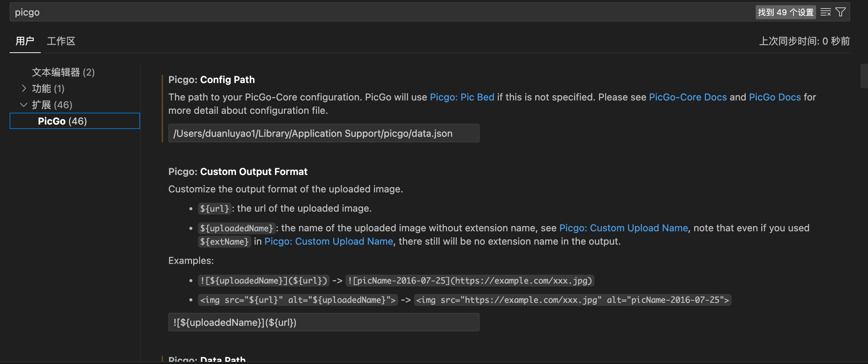Click the picgo settings search box
Viewport: 868px width, 364px height.
371,12
